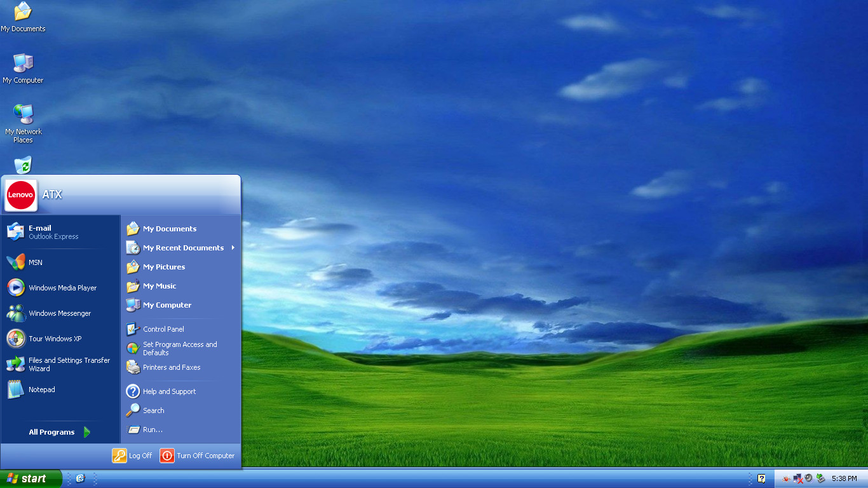
Task: Click Turn Off Computer button
Action: pyautogui.click(x=197, y=456)
